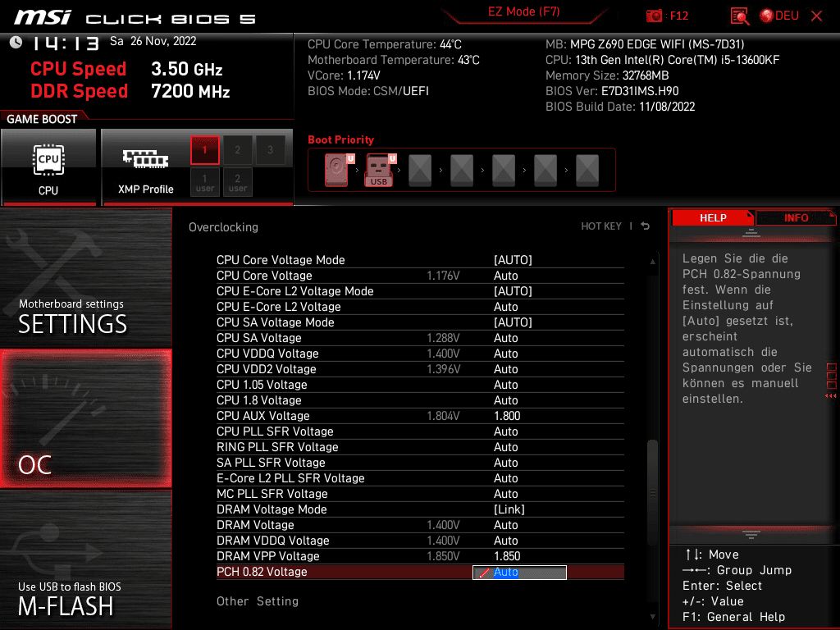
Task: Click the third boot priority slot
Action: 420,170
